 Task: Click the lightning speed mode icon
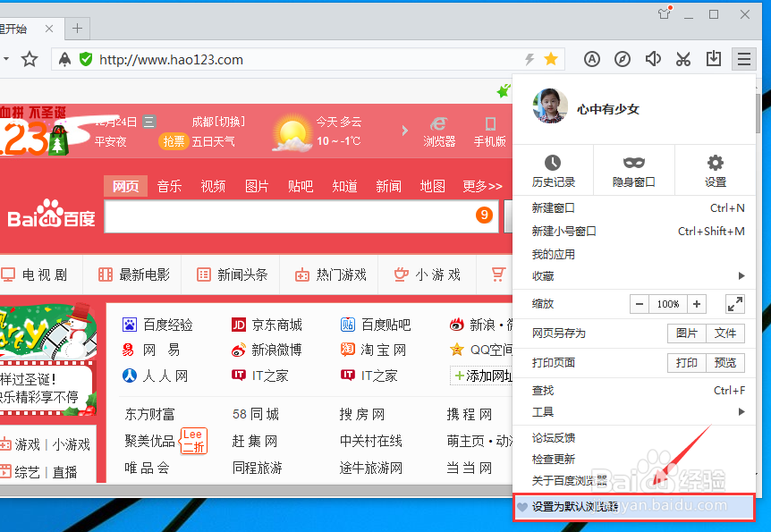[530, 60]
